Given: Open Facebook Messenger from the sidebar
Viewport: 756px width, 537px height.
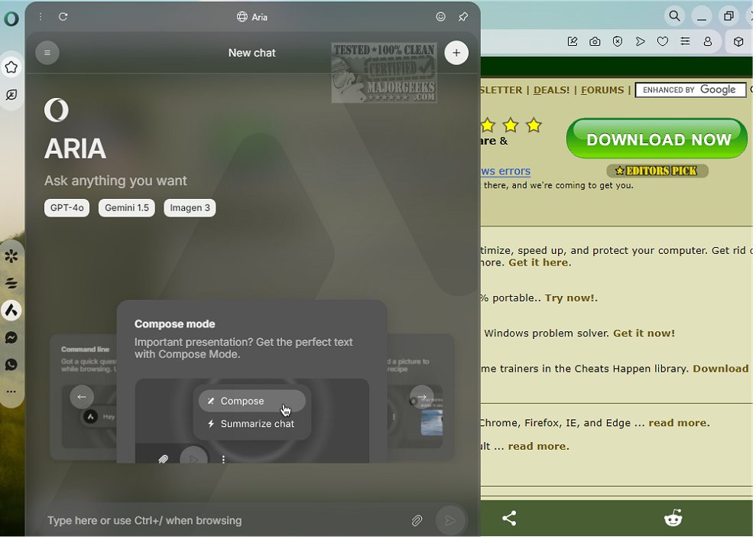Looking at the screenshot, I should [x=11, y=337].
